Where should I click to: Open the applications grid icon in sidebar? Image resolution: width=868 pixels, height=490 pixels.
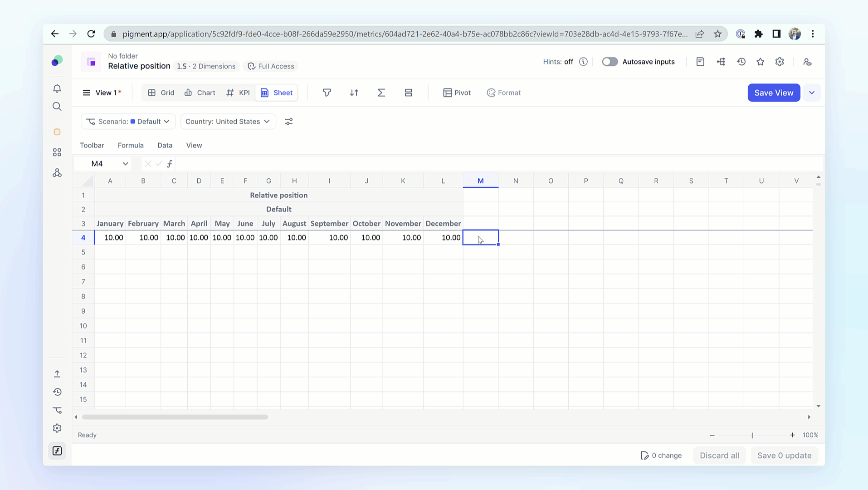coord(57,152)
